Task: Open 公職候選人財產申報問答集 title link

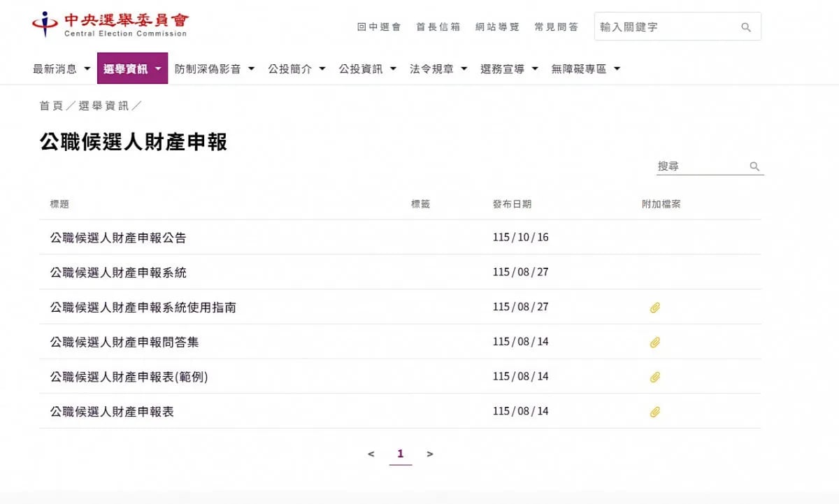Action: (124, 342)
